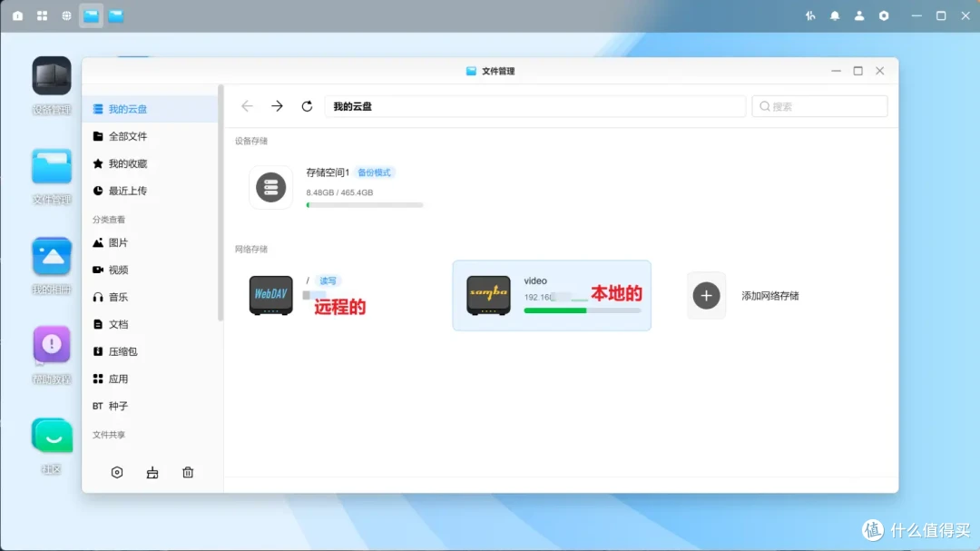The width and height of the screenshot is (980, 551).
Task: Open the 文件管理 desktop folder icon
Action: [52, 166]
